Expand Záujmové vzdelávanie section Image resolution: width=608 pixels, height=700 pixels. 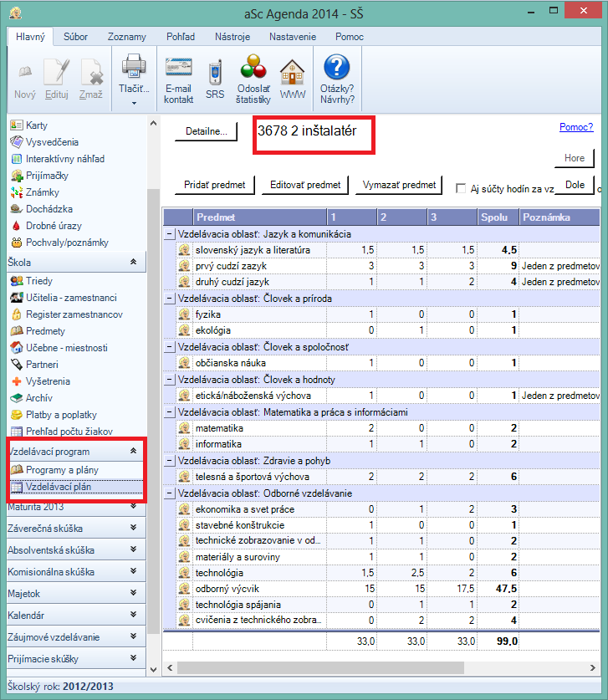(x=133, y=636)
